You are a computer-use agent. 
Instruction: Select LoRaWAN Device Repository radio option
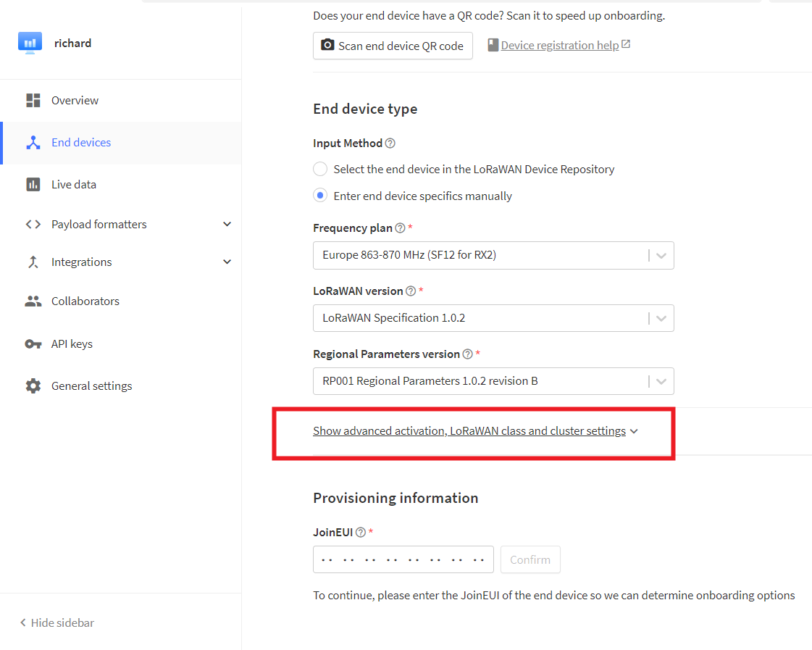(x=320, y=170)
